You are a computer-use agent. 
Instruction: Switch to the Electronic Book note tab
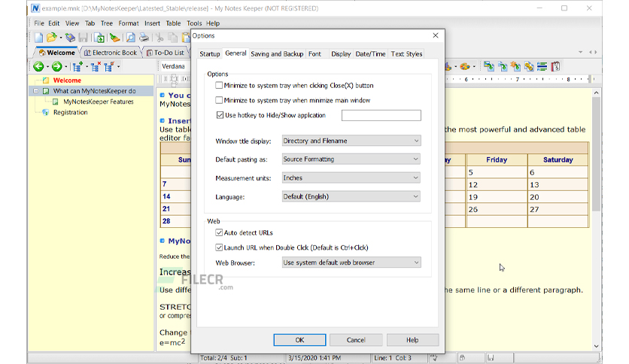click(x=111, y=53)
